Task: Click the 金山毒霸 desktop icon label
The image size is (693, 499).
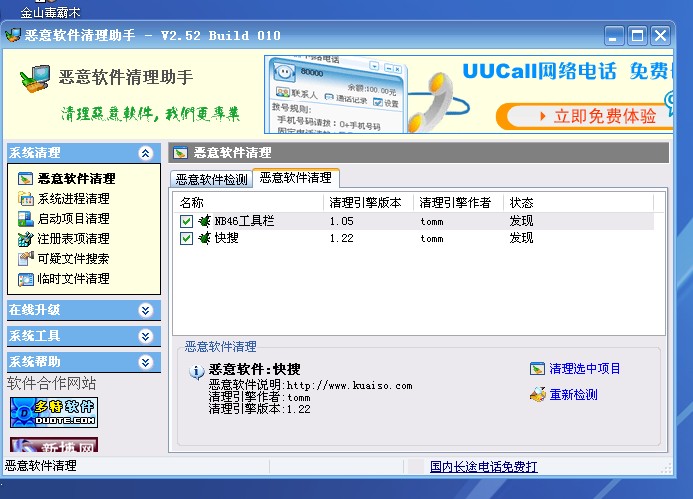Action: pos(50,12)
